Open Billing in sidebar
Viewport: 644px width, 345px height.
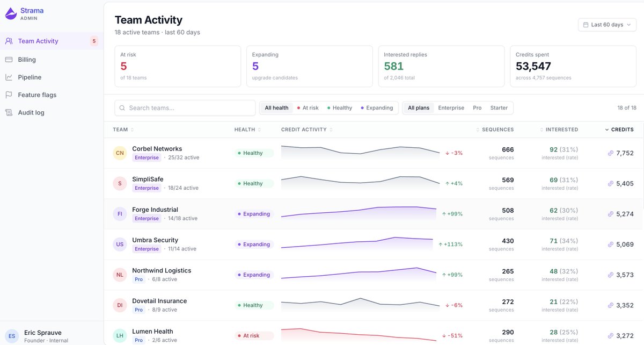52,60
